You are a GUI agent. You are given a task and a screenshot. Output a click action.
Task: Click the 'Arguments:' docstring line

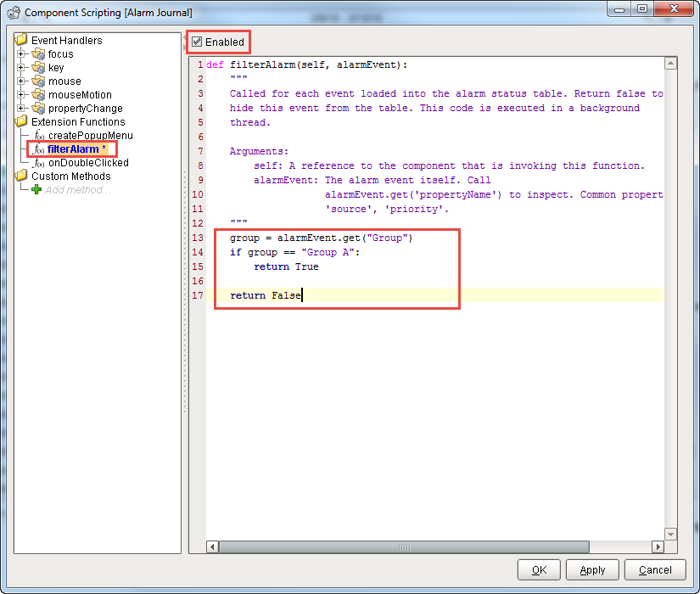[259, 151]
